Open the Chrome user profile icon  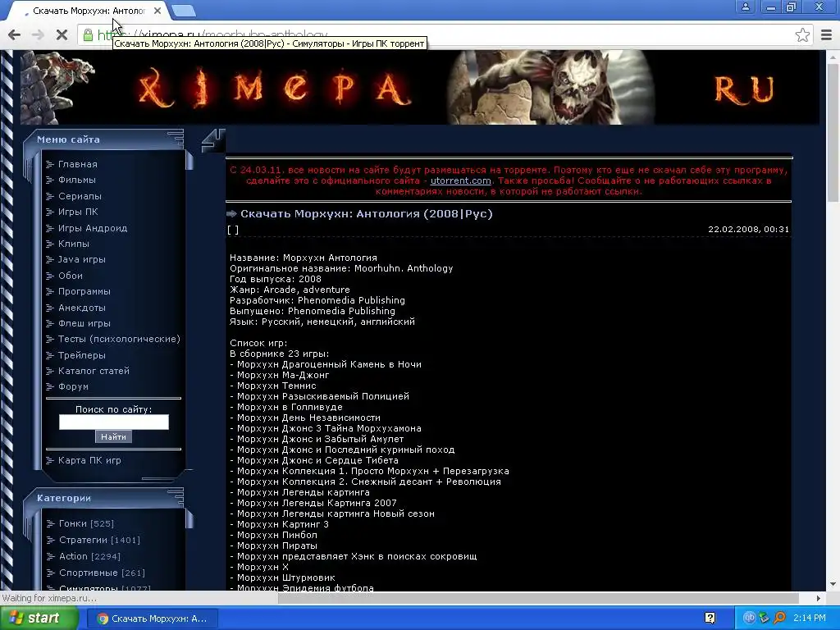point(745,7)
